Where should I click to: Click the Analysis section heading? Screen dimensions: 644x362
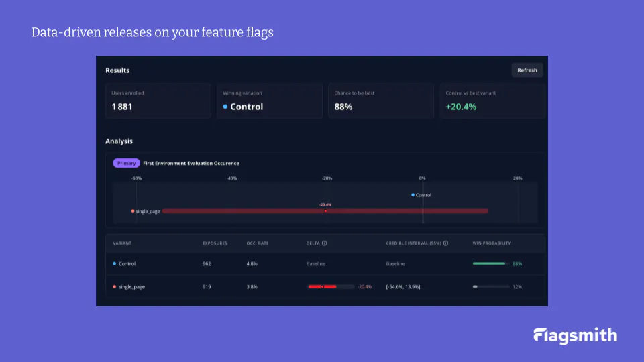119,141
